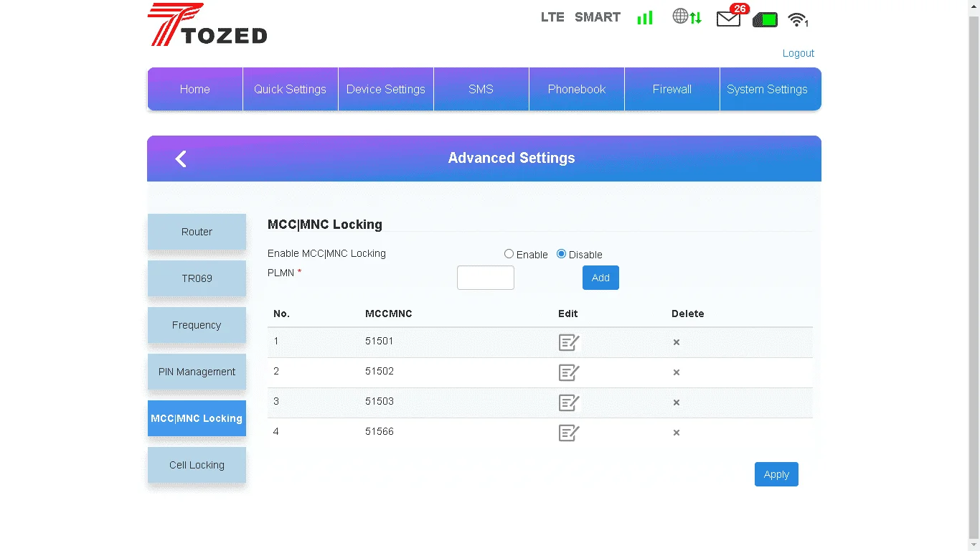Edit the 51503 entry
Image resolution: width=980 pixels, height=551 pixels.
point(569,403)
